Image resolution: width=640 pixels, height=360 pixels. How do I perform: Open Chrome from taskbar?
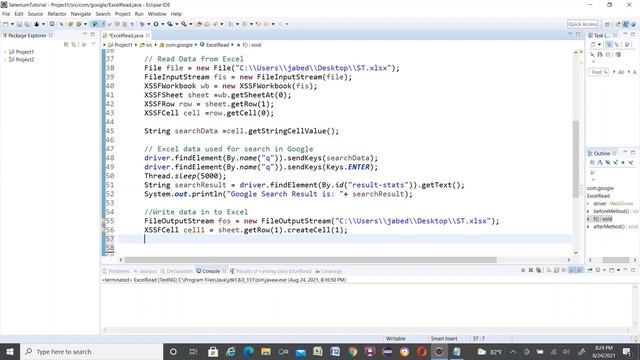353,351
